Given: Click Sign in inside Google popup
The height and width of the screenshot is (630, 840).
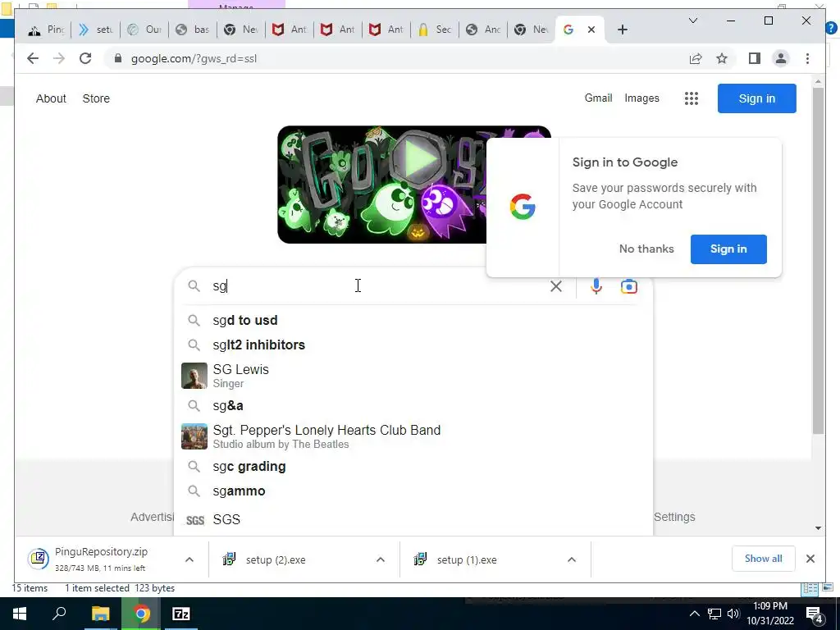Looking at the screenshot, I should [x=728, y=249].
